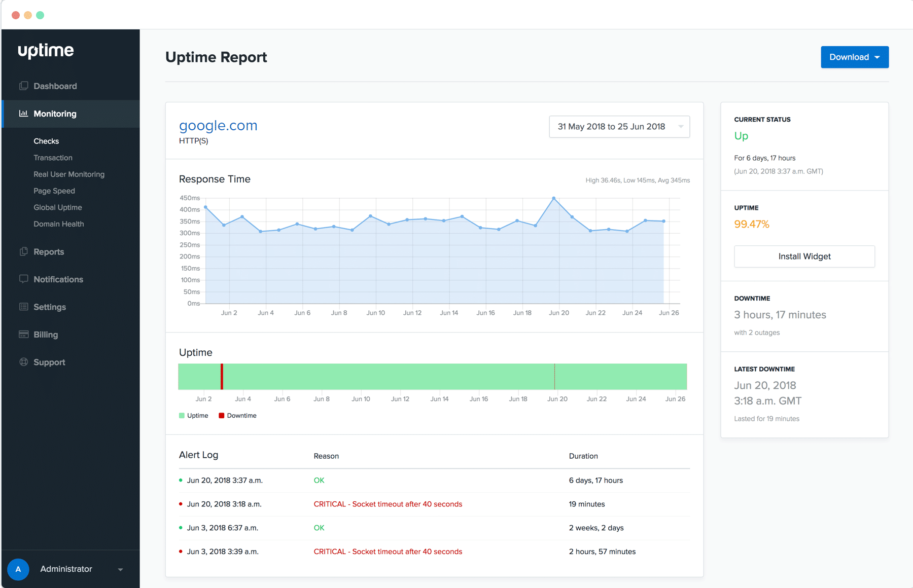
Task: Click the Notifications chat icon
Action: (x=24, y=279)
